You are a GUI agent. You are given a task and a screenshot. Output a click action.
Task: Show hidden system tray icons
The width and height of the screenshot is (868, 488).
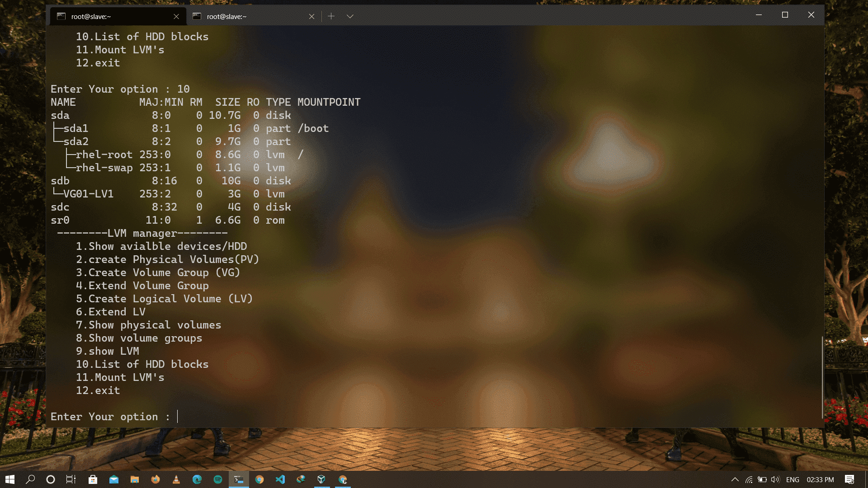pyautogui.click(x=735, y=479)
